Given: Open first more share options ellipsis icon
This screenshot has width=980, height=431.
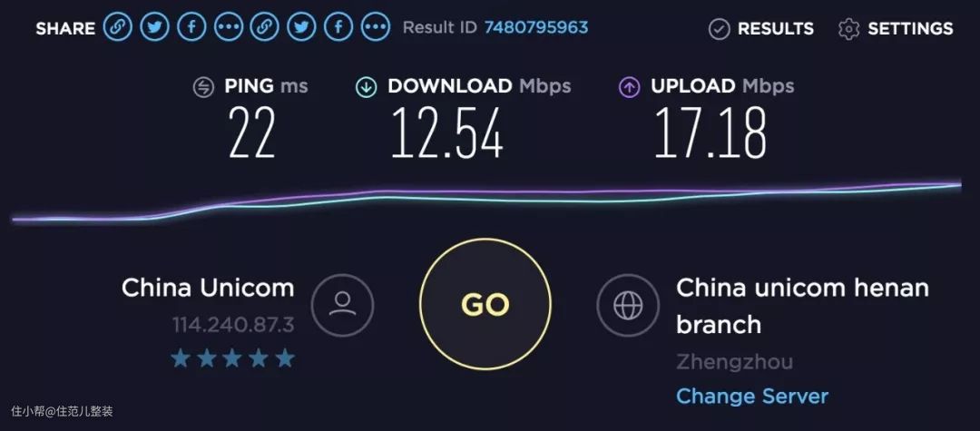Looking at the screenshot, I should click(228, 27).
